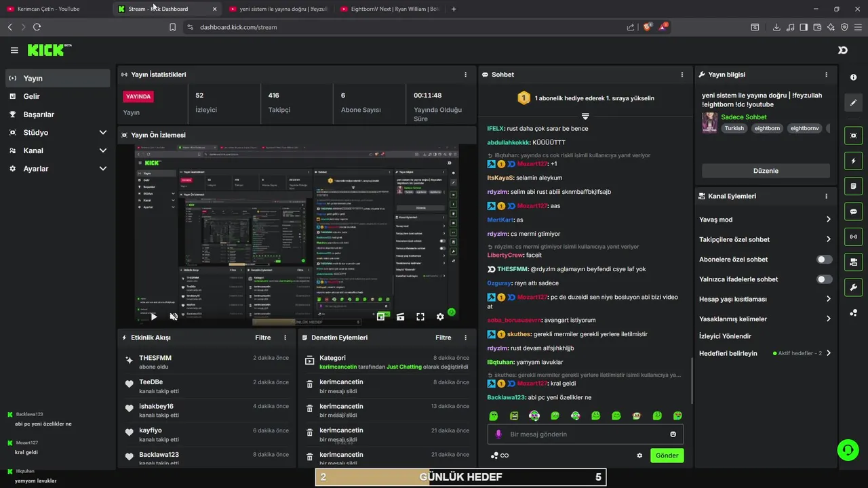Open Brave downloads icon in toolbar
The height and width of the screenshot is (488, 868).
click(776, 27)
